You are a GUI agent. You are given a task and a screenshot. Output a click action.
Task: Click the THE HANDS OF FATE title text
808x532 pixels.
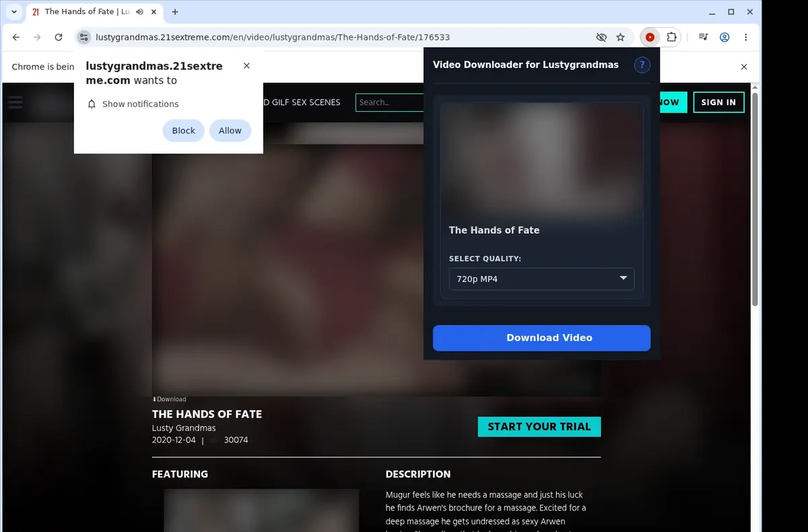click(x=207, y=414)
